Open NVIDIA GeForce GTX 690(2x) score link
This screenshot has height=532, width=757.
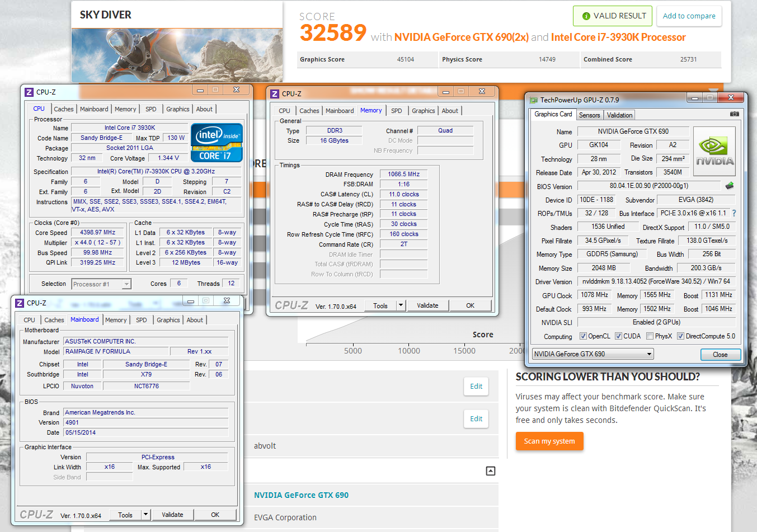tap(462, 37)
